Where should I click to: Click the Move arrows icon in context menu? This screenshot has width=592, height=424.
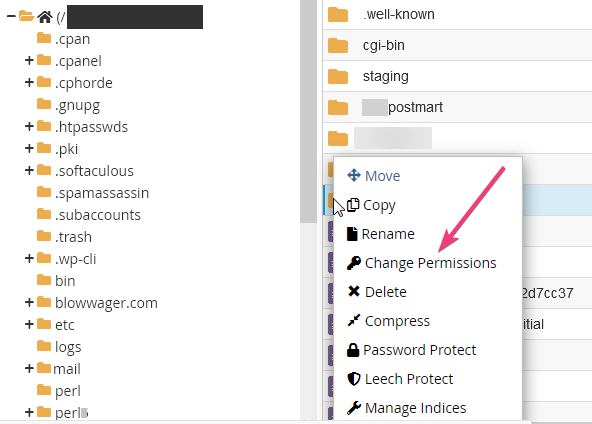354,175
